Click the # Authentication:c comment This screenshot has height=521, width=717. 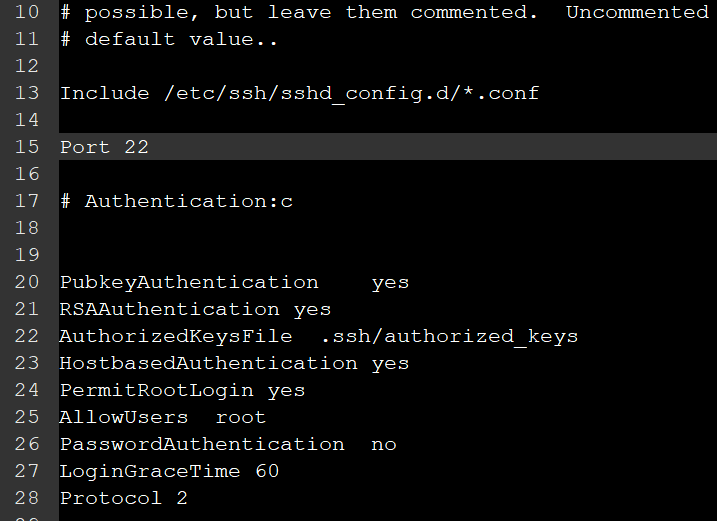(x=177, y=201)
